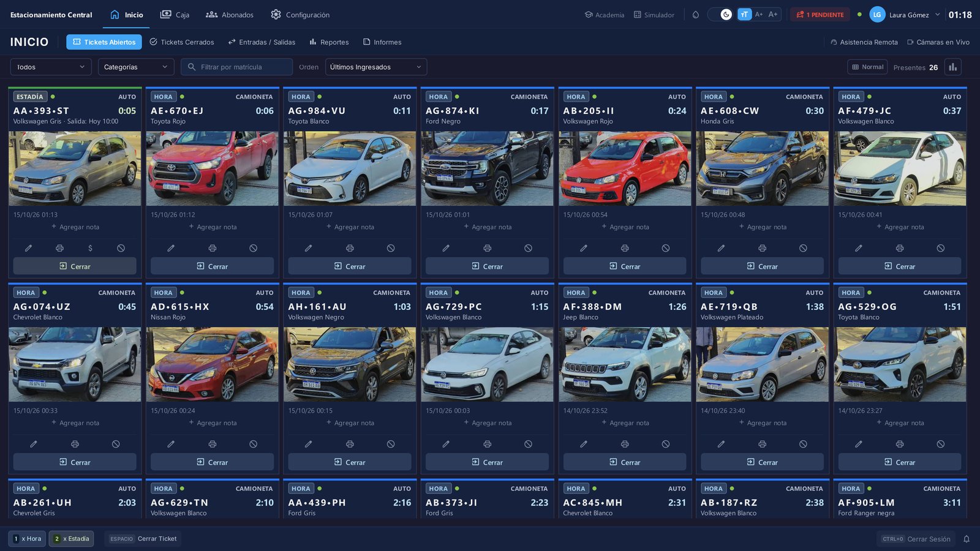Click the notification bell in bottom bar
Viewport: 980px width, 551px height.
point(967,539)
